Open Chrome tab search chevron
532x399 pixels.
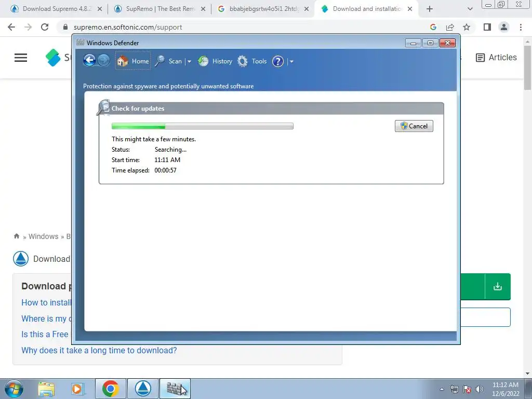click(470, 9)
